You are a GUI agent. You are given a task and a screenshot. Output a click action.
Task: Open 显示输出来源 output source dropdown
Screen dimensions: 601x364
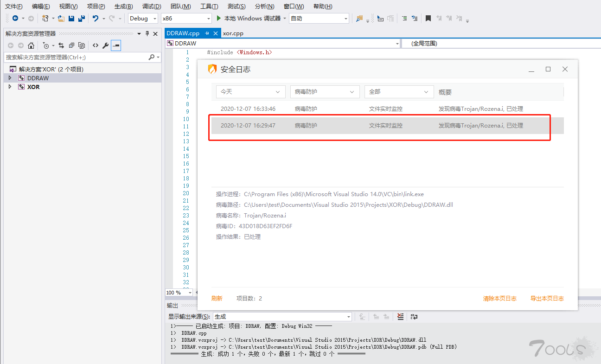tap(282, 317)
